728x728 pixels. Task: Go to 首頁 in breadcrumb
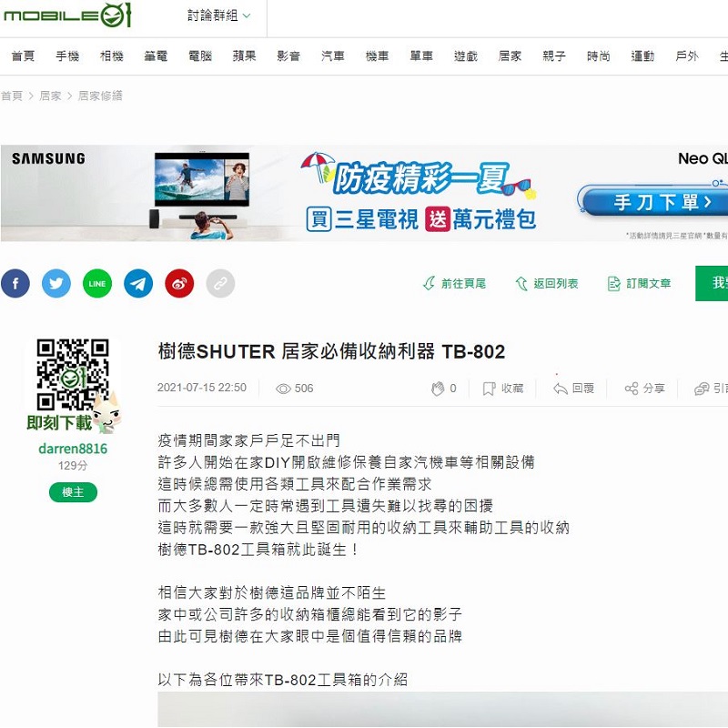point(12,96)
